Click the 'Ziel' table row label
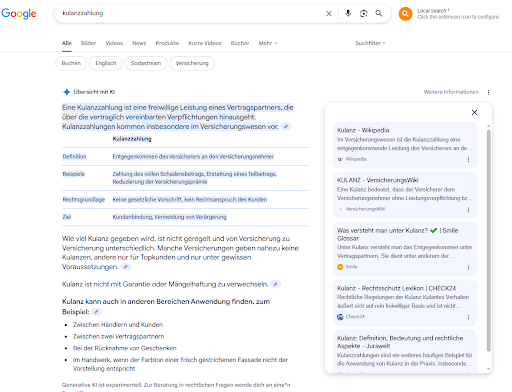Viewport: 512px width, 392px height. (x=67, y=217)
